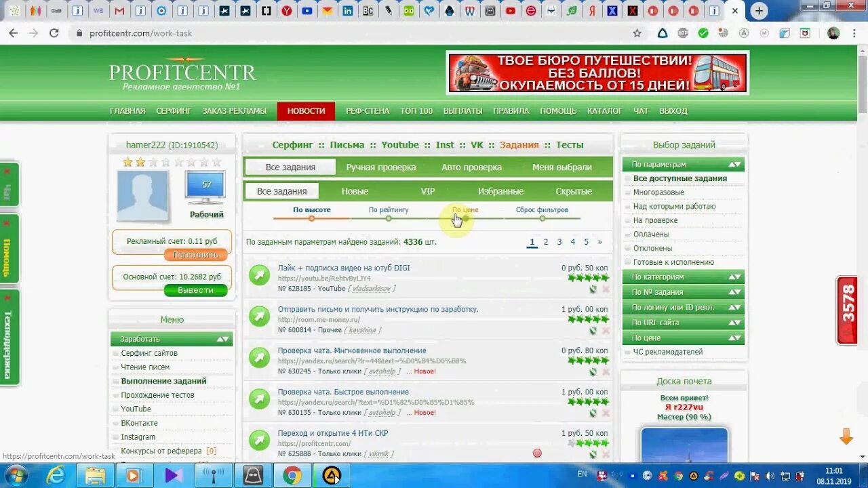Image resolution: width=868 pixels, height=488 pixels.
Task: Select 'На проверке' filter option
Action: (x=655, y=220)
